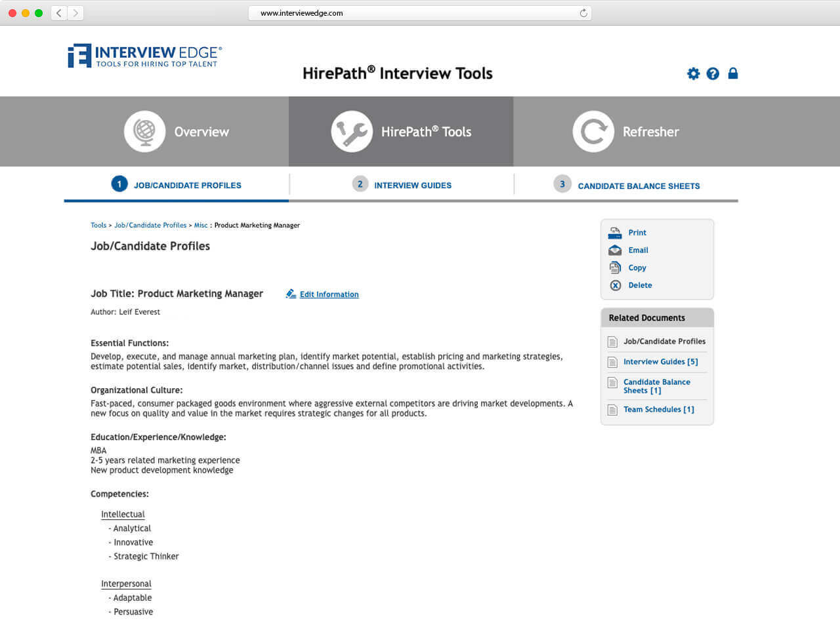Click the Tools breadcrumb link
The image size is (840, 621).
point(98,226)
